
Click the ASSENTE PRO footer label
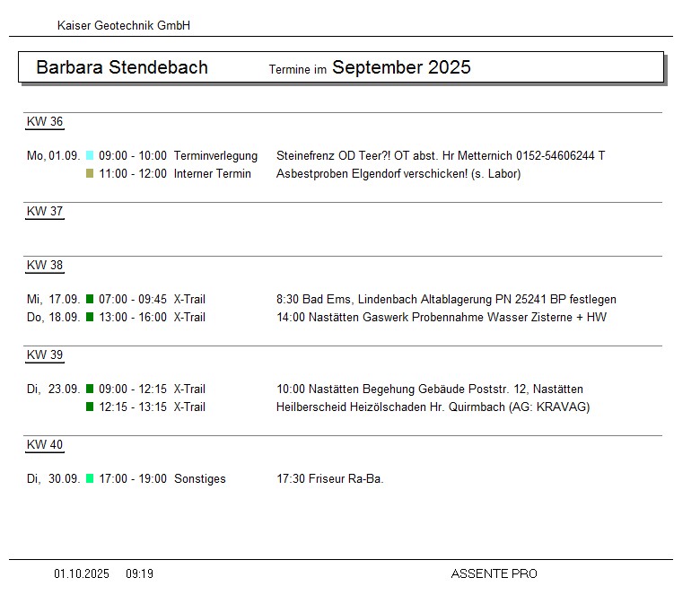494,574
